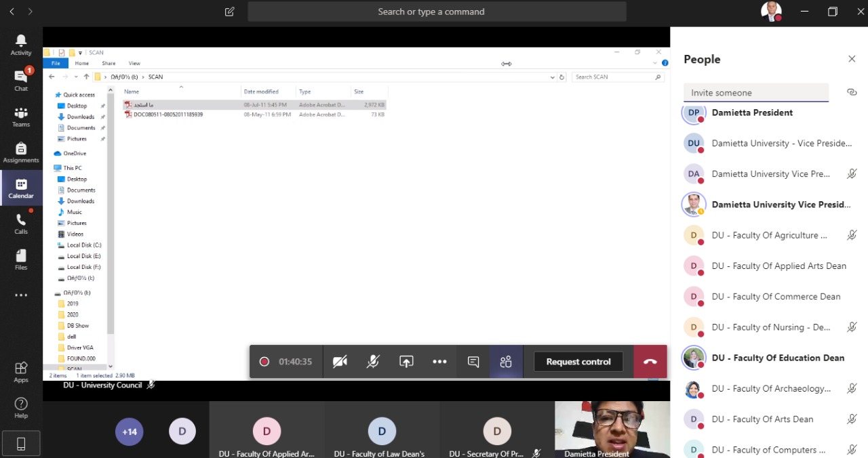Expand more apps ellipsis in sidebar
Screen dimensions: 868x458
point(21,295)
